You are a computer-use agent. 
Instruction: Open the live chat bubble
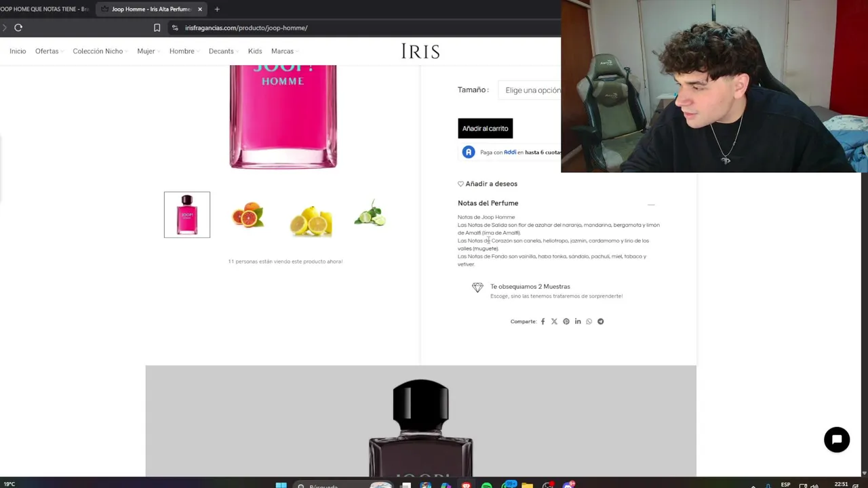[837, 439]
